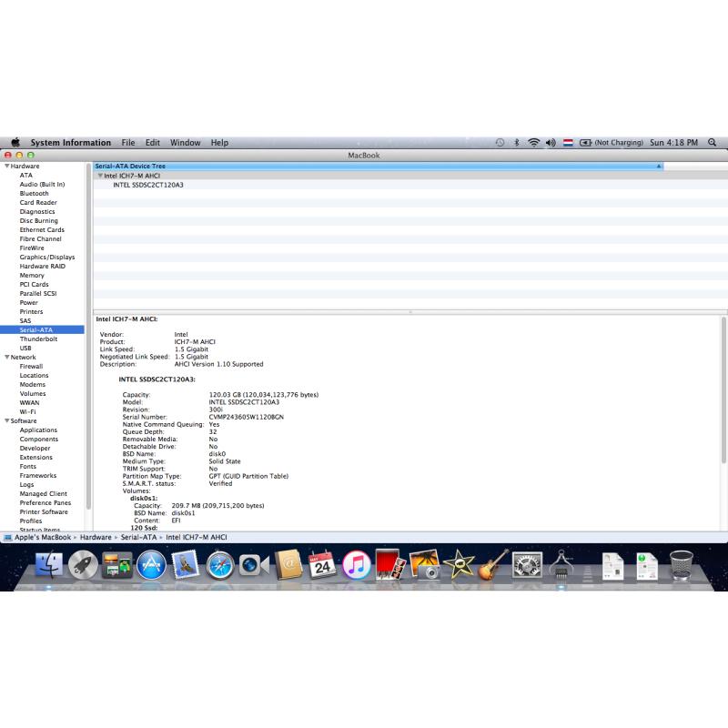The width and height of the screenshot is (728, 728).
Task: Select ATA in the Hardware list
Action: coord(26,175)
